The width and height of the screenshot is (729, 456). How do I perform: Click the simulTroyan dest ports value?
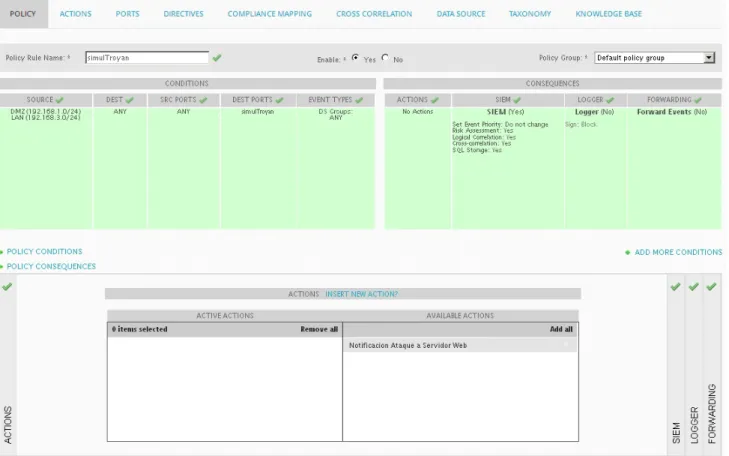(x=258, y=112)
